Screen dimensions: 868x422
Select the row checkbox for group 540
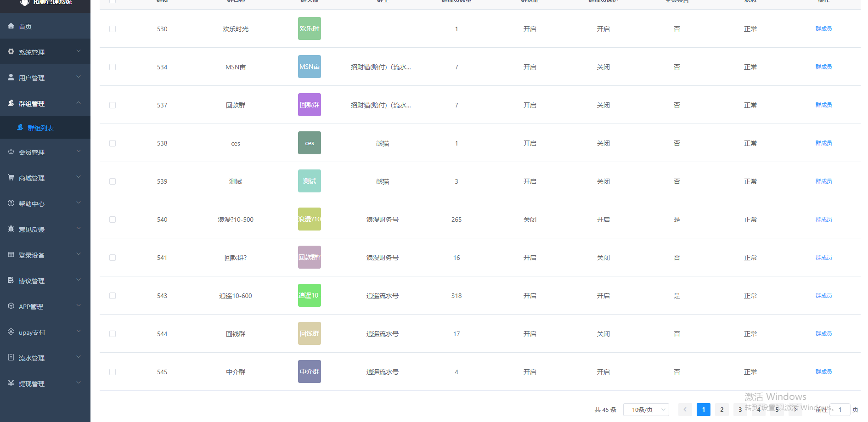113,219
